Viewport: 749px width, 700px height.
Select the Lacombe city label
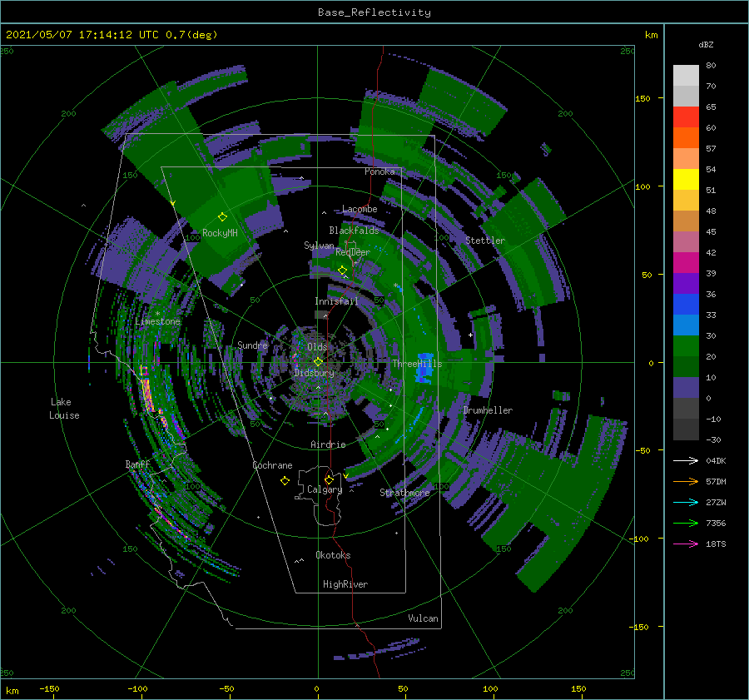360,209
